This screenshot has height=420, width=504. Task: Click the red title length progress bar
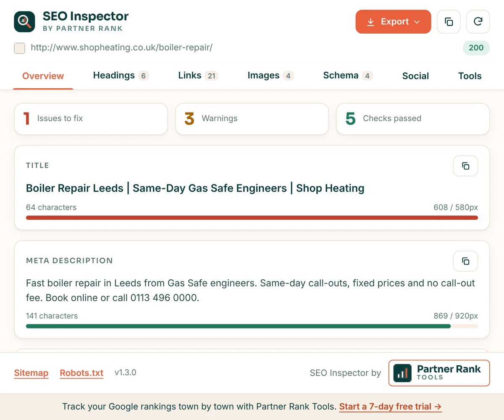(x=252, y=218)
